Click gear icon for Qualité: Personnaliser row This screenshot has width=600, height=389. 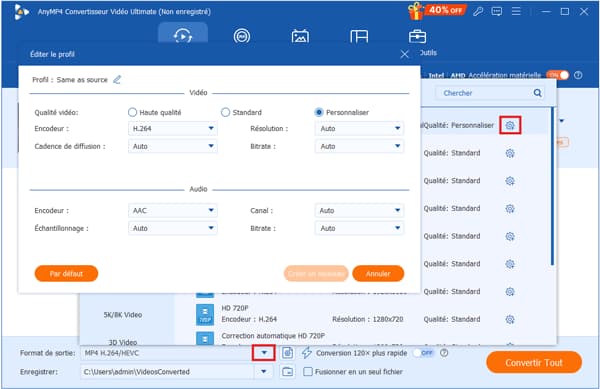510,125
